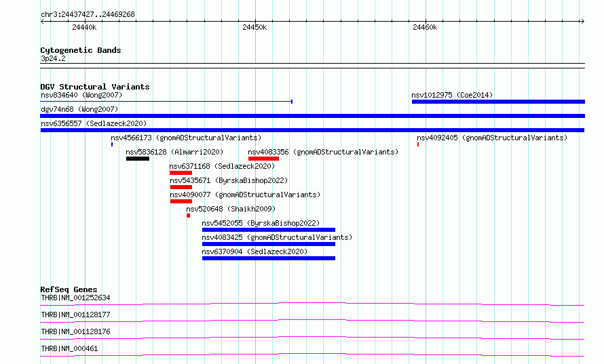This screenshot has height=364, width=604.
Task: Click the blue bar under nsv6370904
Action: click(x=269, y=258)
